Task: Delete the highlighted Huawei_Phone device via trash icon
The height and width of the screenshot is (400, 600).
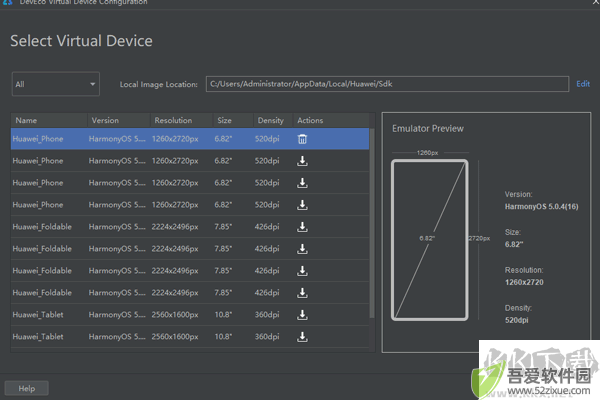Action: [302, 139]
